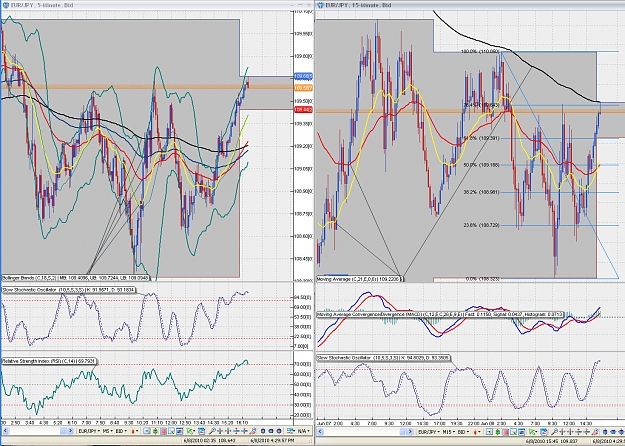625x446 pixels.
Task: Click the blue chart-window icon before the green cursor in left toolbar
Action: pos(179,431)
